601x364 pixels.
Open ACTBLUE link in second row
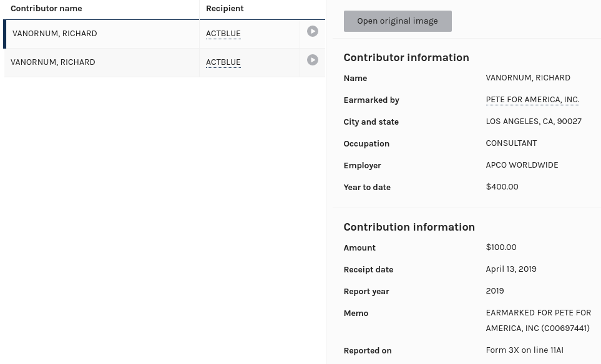point(223,62)
